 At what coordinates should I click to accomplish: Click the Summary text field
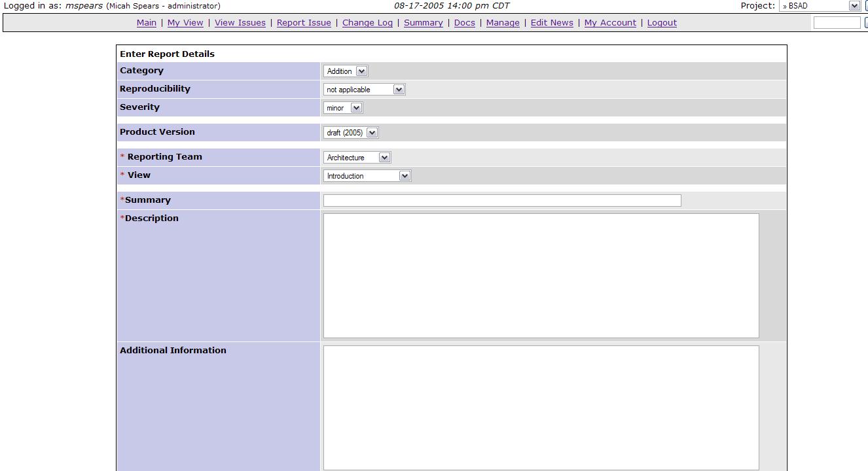click(x=502, y=201)
